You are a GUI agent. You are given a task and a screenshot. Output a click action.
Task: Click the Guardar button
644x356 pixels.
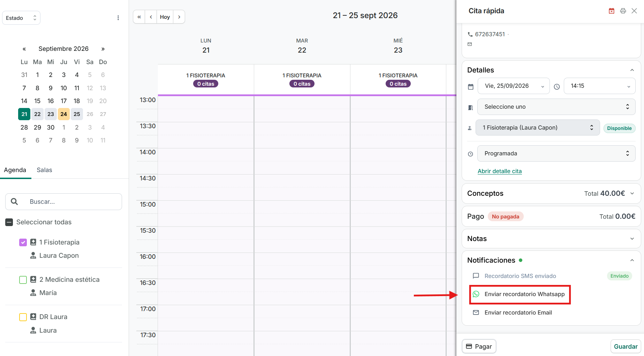coord(626,346)
